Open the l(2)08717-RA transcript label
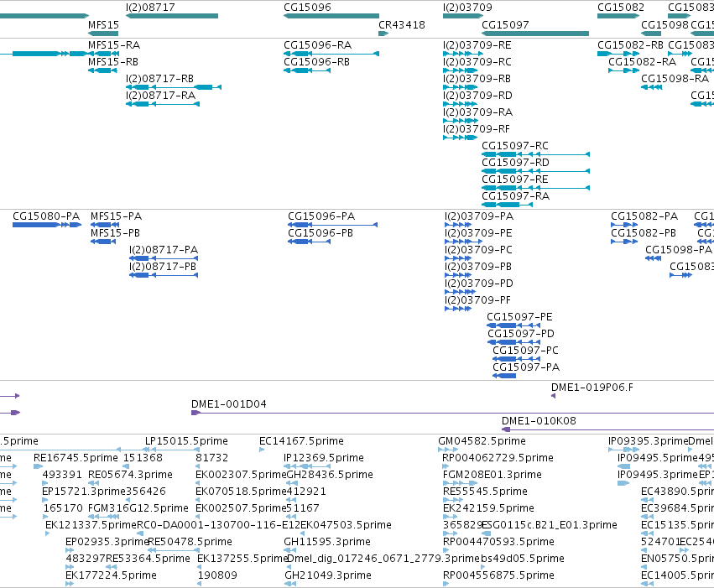 (x=160, y=96)
